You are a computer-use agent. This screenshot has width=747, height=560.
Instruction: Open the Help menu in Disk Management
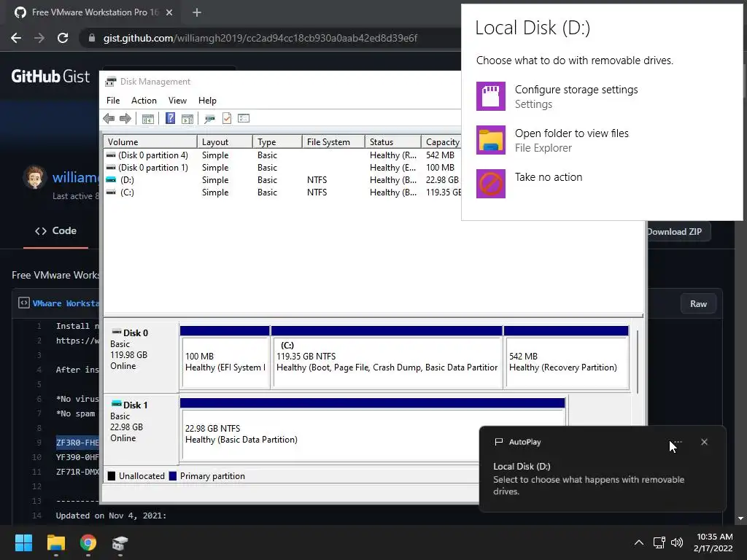pyautogui.click(x=207, y=101)
